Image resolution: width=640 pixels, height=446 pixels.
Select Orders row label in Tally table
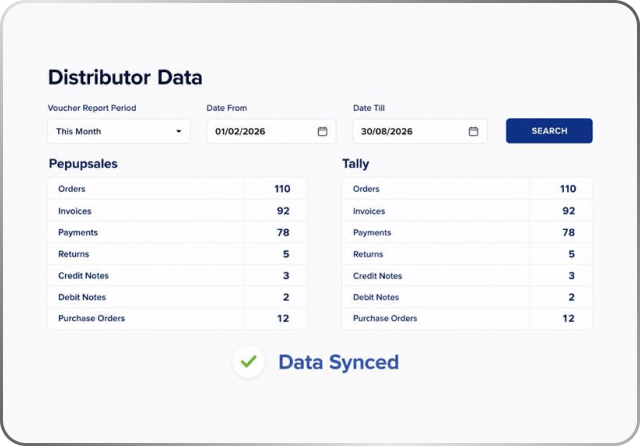click(x=366, y=189)
